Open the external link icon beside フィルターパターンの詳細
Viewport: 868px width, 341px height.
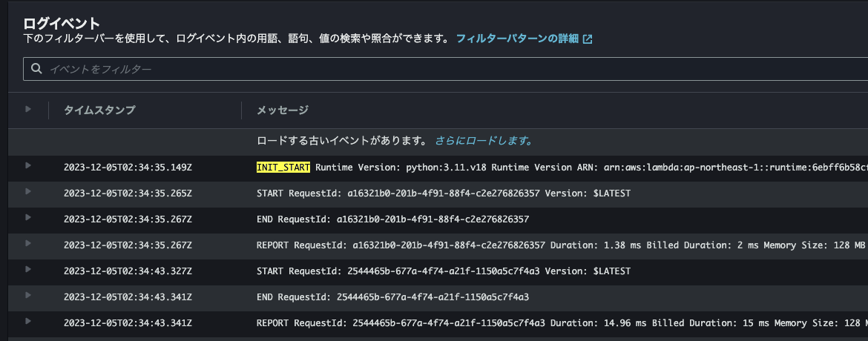(x=588, y=39)
